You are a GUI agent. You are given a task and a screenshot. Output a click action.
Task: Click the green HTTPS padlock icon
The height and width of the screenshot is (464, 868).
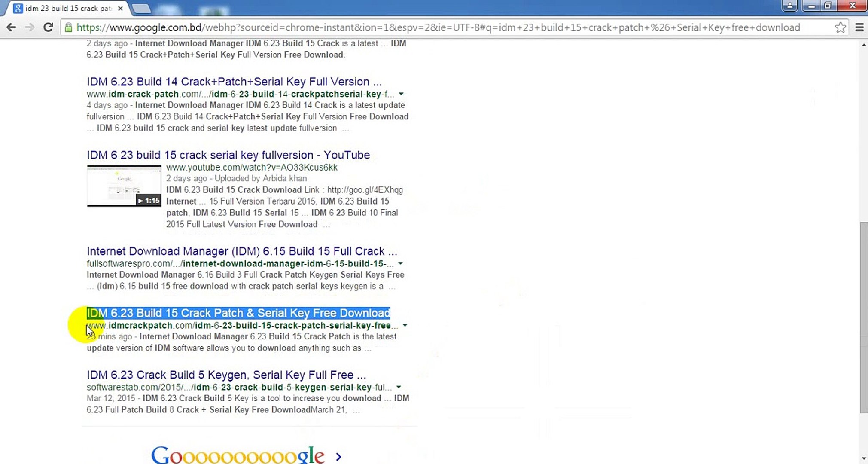68,27
